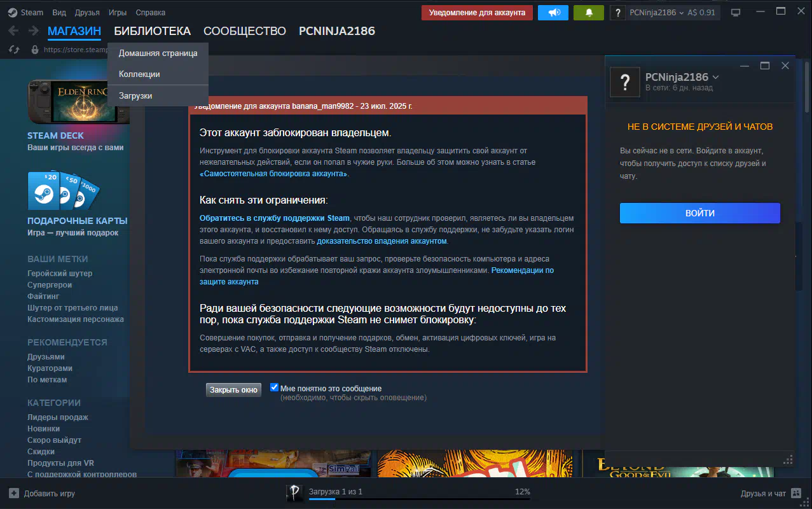Image resolution: width=812 pixels, height=509 pixels.
Task: Click the download progress bar at 12%
Action: click(420, 499)
